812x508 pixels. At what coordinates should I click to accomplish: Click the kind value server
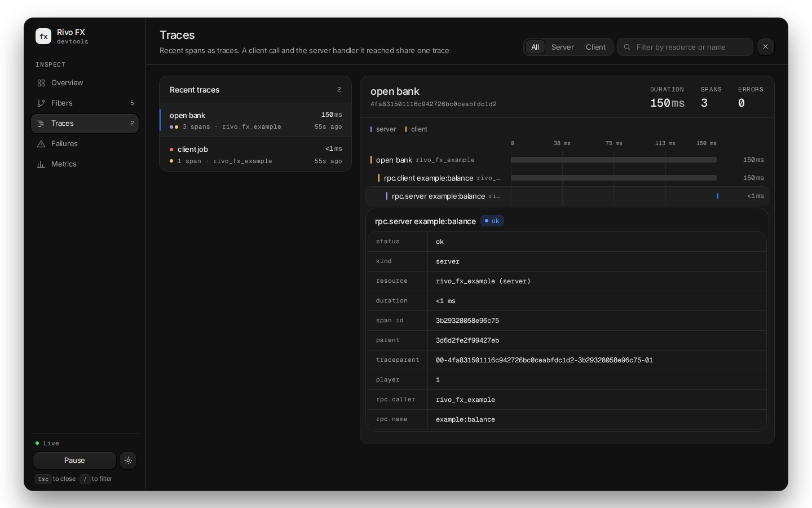tap(448, 261)
